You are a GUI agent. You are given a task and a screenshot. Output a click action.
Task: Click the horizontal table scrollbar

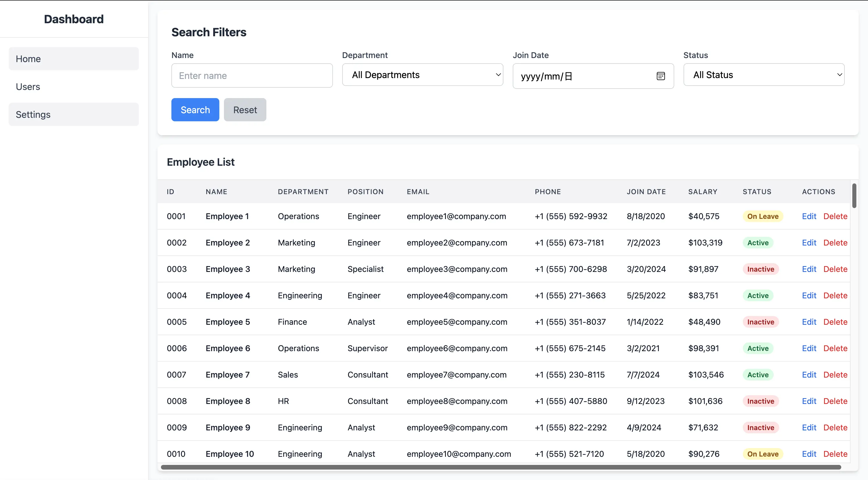[x=501, y=467]
